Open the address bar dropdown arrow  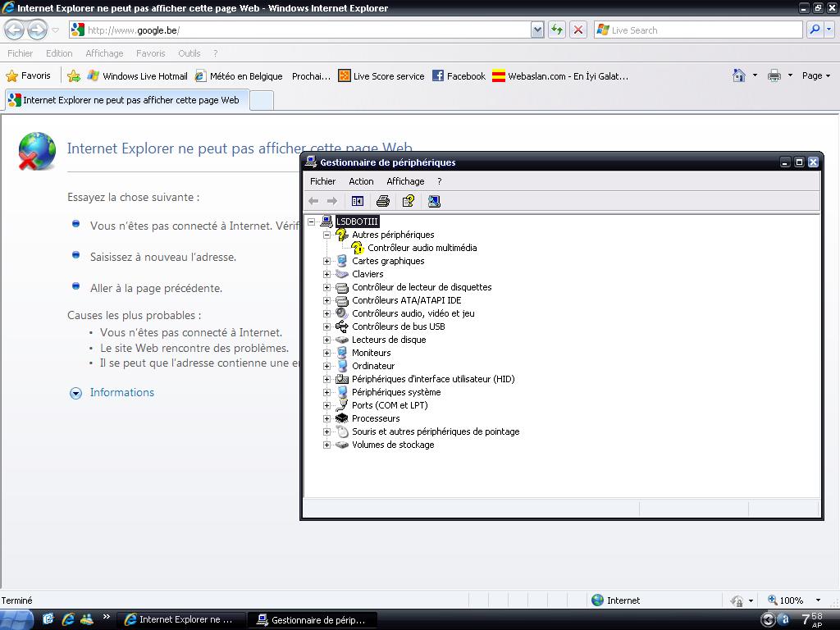pos(537,30)
